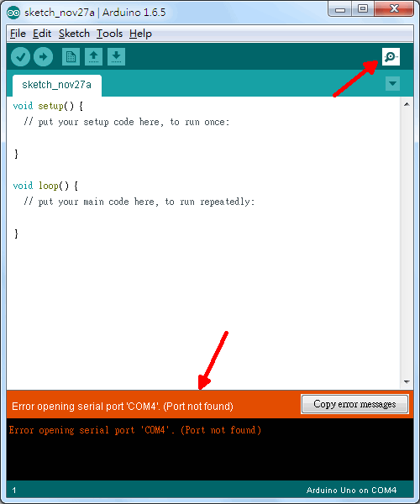Image resolution: width=420 pixels, height=504 pixels.
Task: Click on 'void setup() {' line
Action: click(48, 106)
